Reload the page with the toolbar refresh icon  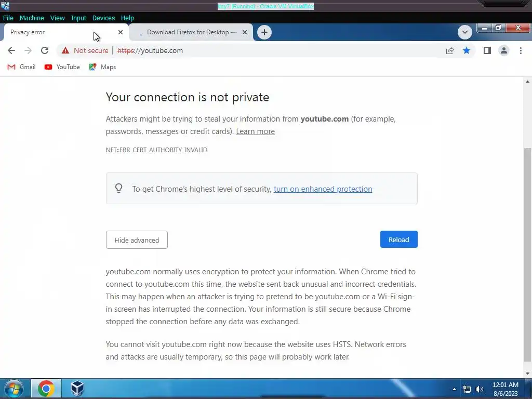pyautogui.click(x=45, y=50)
